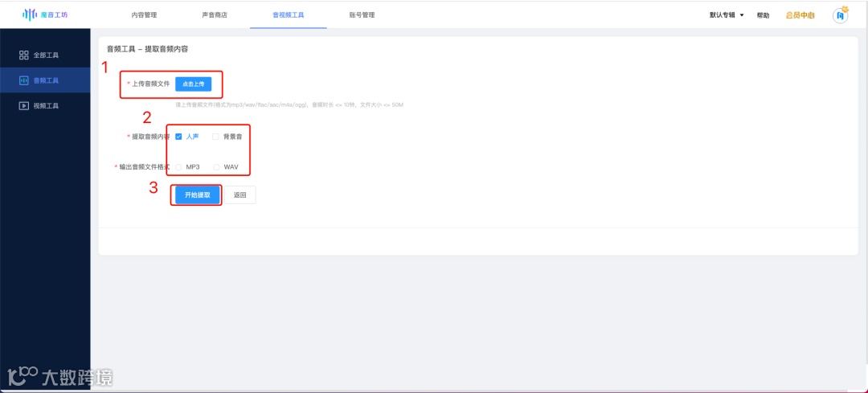868x393 pixels.
Task: Click the 开始提取 button
Action: point(197,195)
